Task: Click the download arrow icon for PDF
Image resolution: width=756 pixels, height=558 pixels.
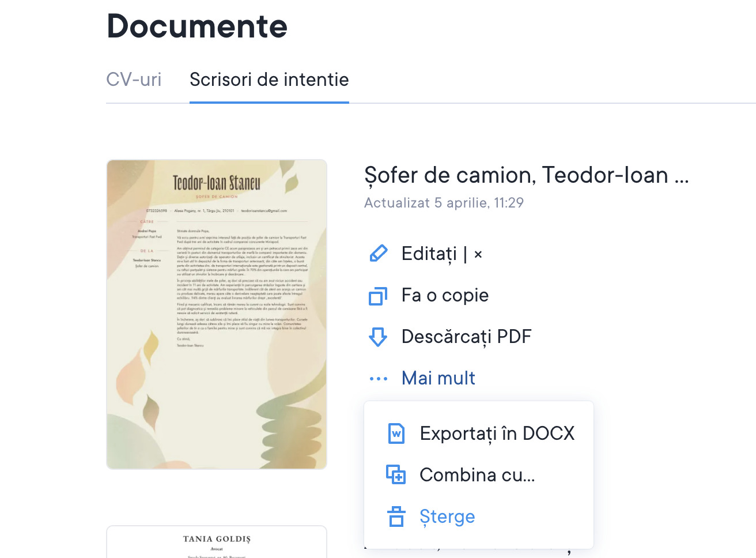Action: coord(378,337)
